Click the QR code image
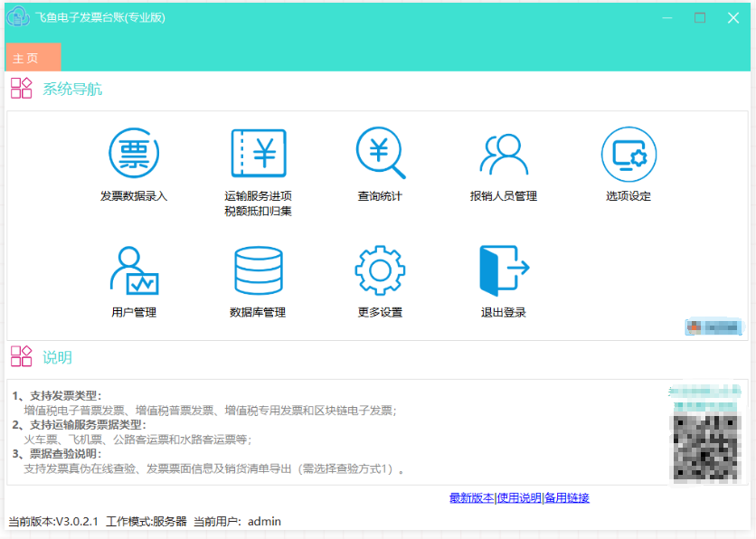Screen dimensions: 756x539 706,449
